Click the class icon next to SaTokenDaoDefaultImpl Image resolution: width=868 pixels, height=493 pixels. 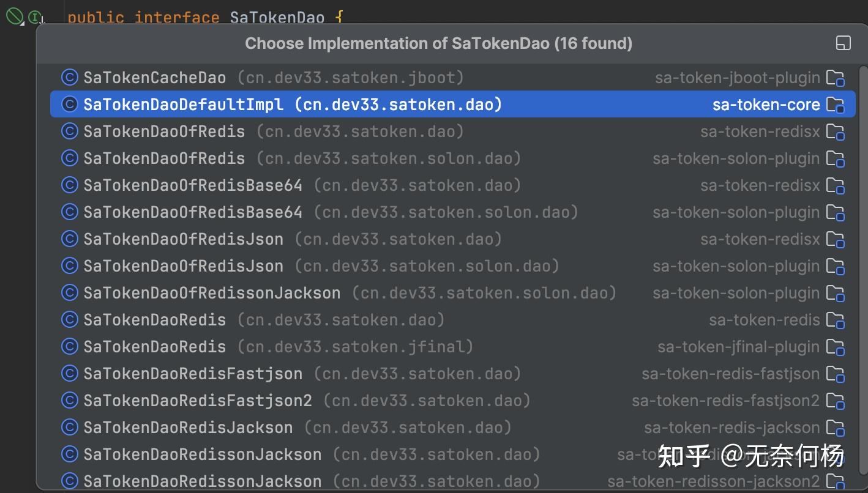70,105
